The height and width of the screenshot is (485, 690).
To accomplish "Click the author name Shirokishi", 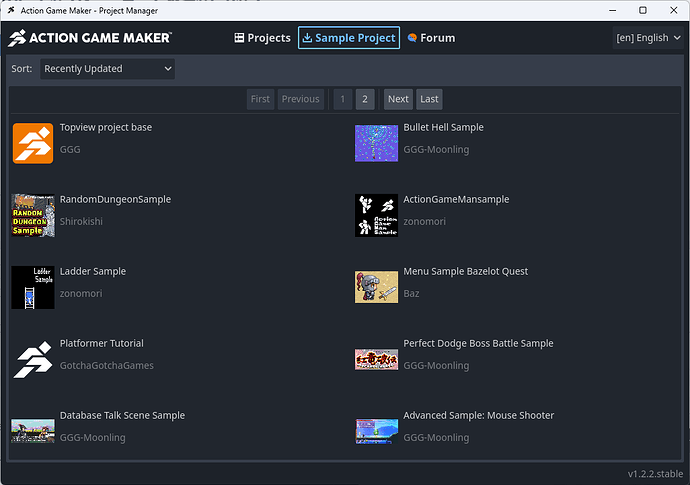I will [x=81, y=221].
